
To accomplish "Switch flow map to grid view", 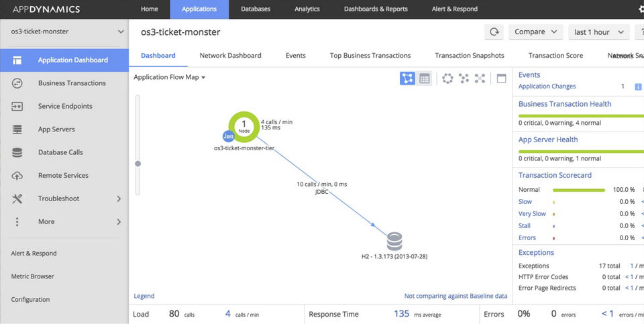I will (424, 78).
